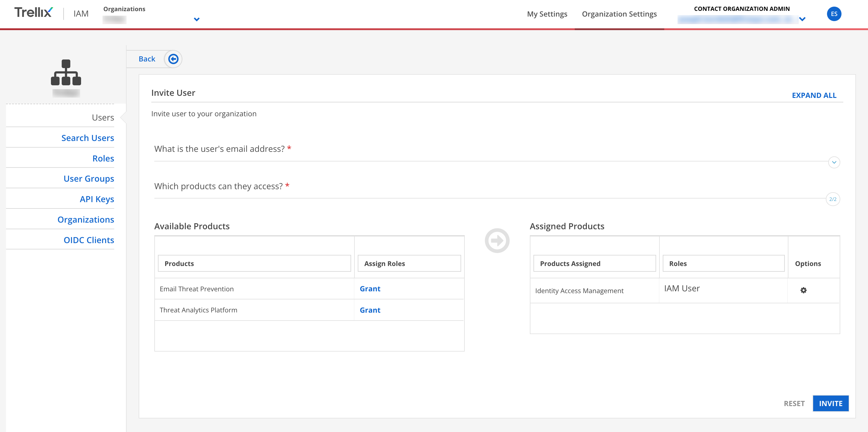This screenshot has height=432, width=868.
Task: Grant role for Threat Analytics Platform
Action: click(370, 310)
